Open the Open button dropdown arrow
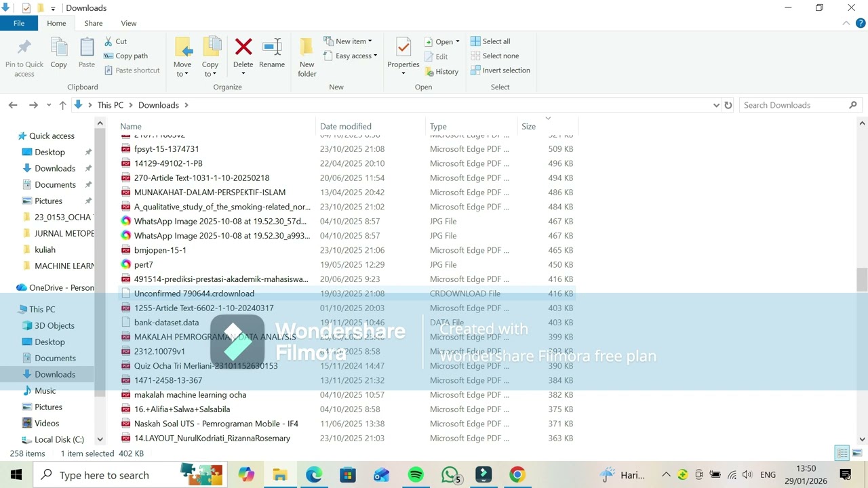 click(457, 41)
